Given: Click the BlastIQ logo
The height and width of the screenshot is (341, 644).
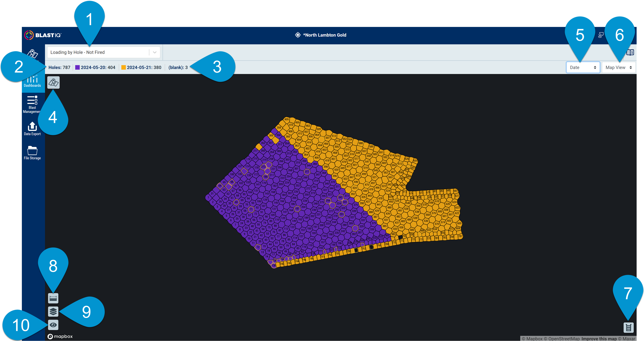Looking at the screenshot, I should (43, 35).
